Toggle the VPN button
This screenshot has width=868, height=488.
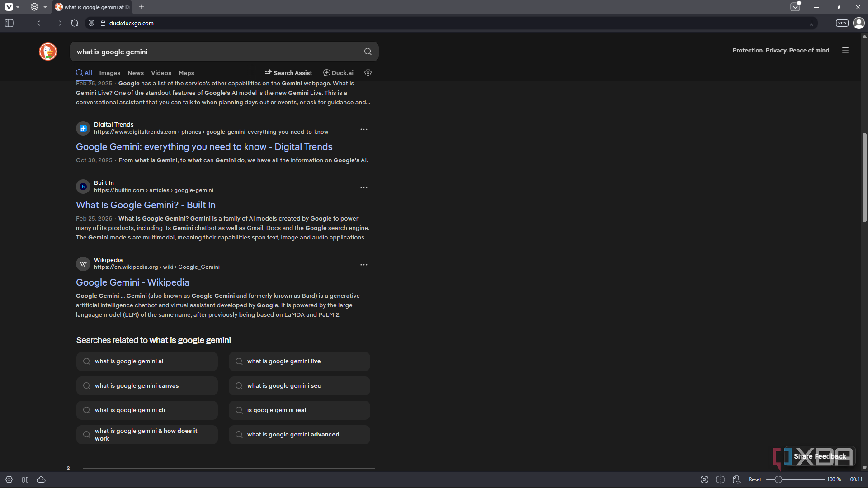842,23
